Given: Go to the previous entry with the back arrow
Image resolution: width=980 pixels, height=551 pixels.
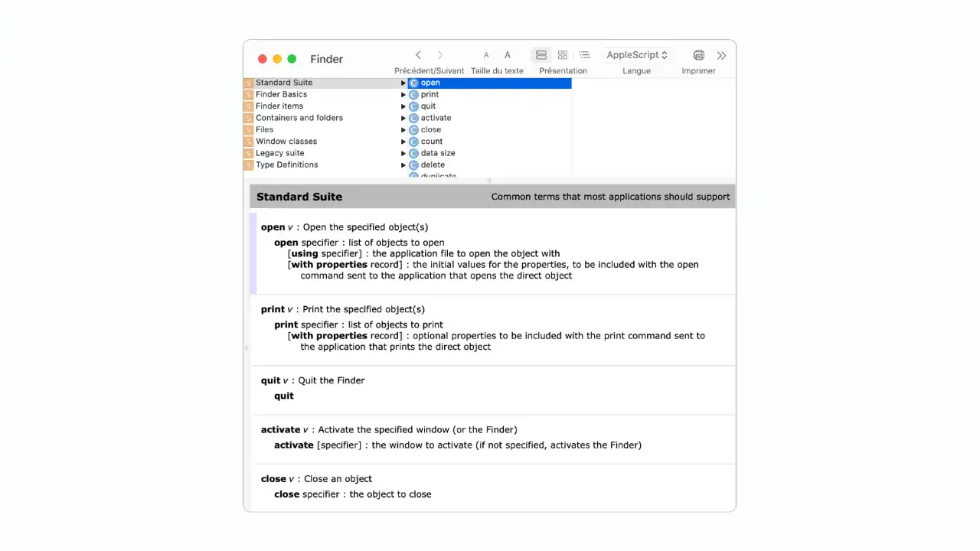Looking at the screenshot, I should click(418, 55).
